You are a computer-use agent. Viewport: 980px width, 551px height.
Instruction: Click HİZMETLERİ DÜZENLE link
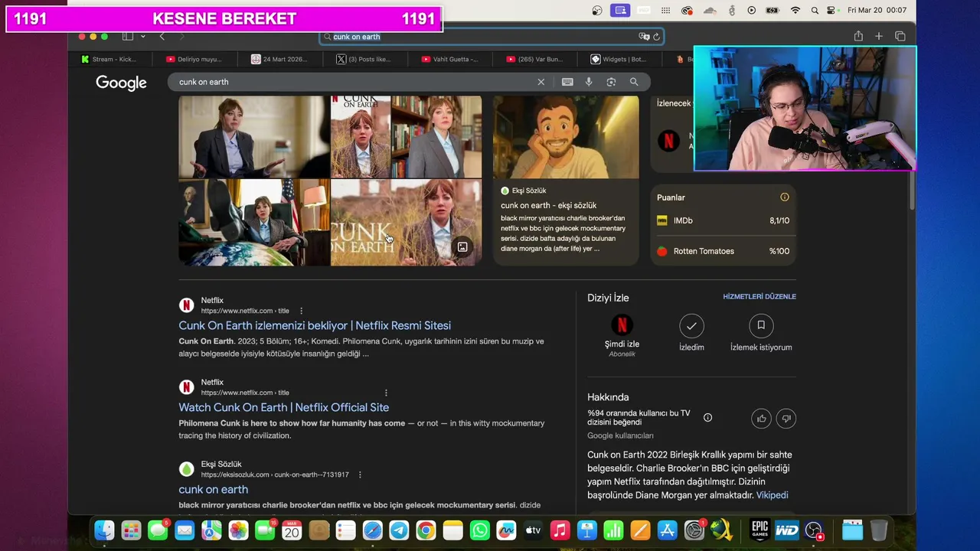point(759,296)
